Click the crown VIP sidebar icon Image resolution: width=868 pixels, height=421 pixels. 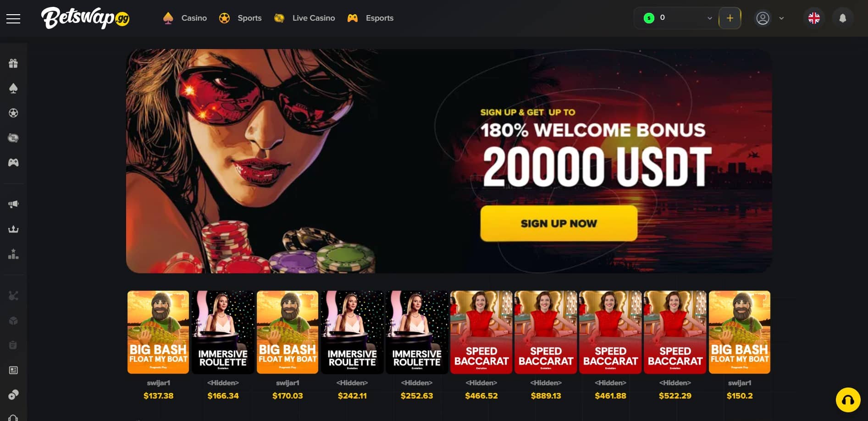13,229
